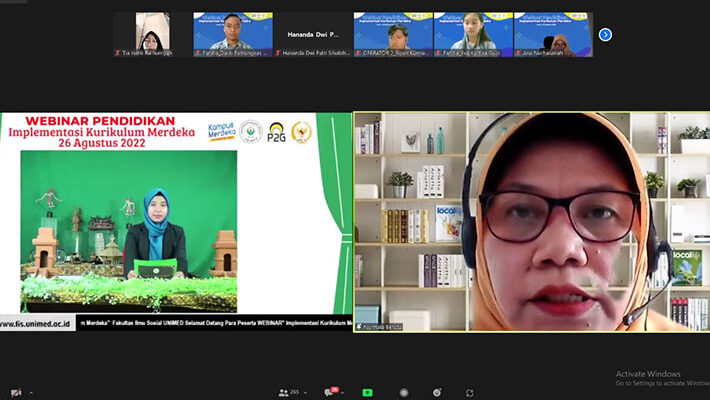Screen dimensions: 710x400
Task: Click the Kampus Merdeka logo in banner
Action: (x=221, y=131)
